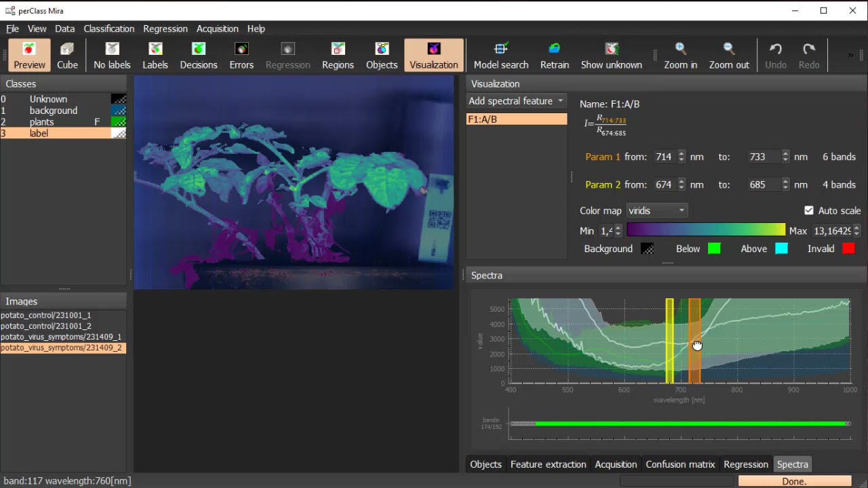Switch to the Objects bottom tab
This screenshot has height=488, width=868.
tap(486, 464)
